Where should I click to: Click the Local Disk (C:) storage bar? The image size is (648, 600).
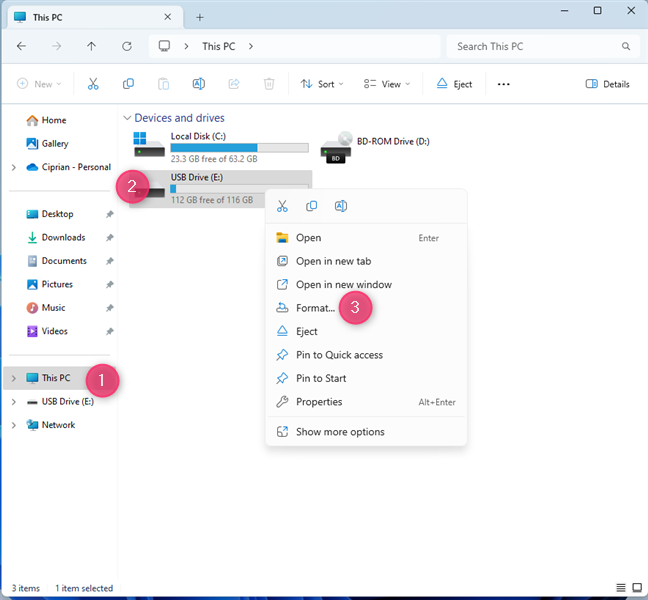[x=239, y=148]
